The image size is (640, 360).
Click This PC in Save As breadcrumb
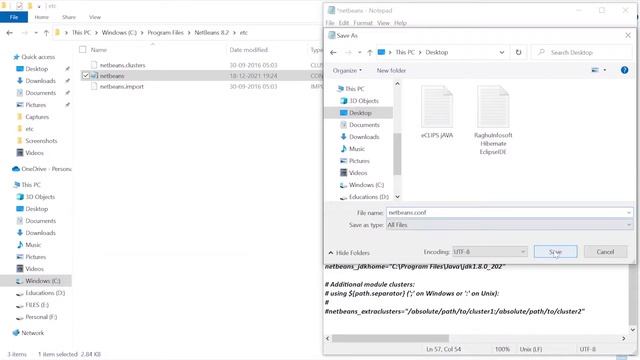(x=405, y=52)
